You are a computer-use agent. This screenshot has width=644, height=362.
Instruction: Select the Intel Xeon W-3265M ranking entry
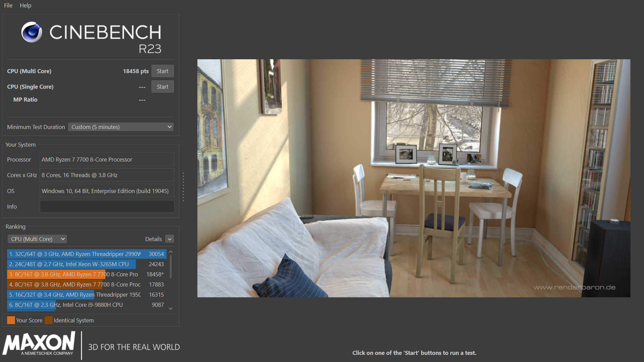pyautogui.click(x=87, y=264)
